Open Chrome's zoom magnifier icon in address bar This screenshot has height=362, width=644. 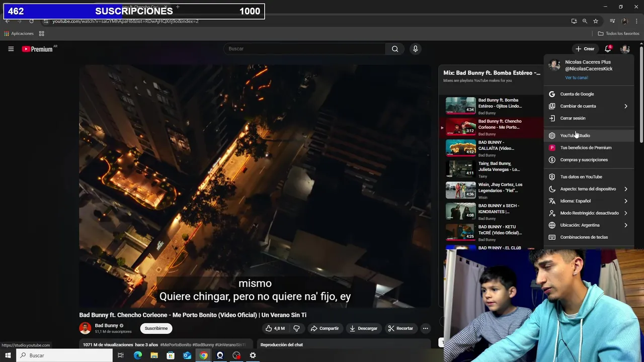(585, 21)
